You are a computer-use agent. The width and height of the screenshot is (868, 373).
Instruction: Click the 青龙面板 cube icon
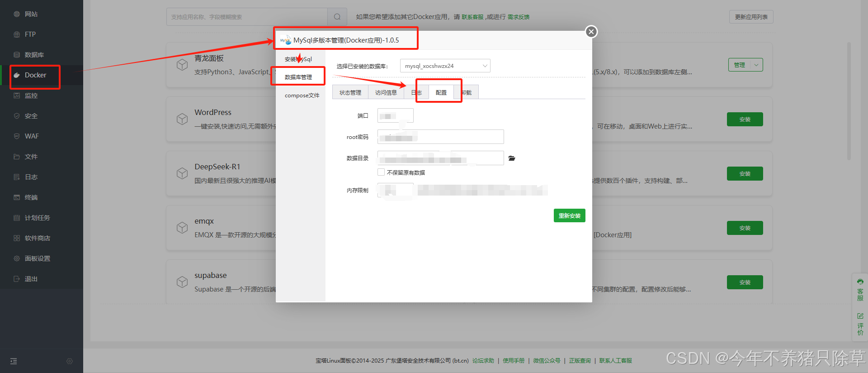click(x=182, y=65)
